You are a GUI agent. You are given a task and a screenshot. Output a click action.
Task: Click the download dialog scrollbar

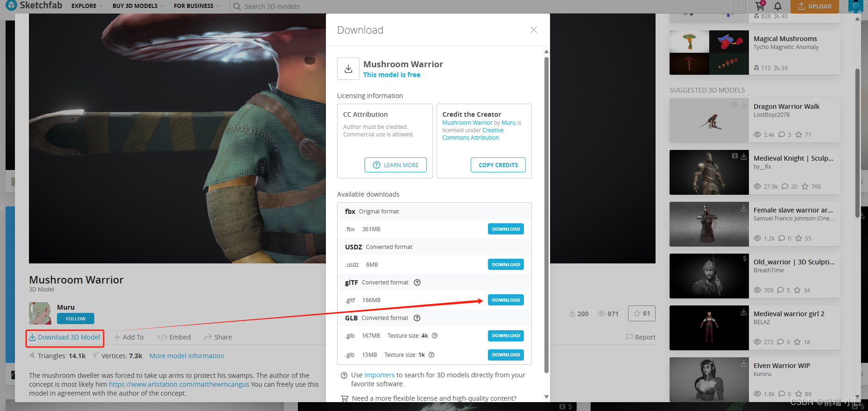click(x=546, y=215)
